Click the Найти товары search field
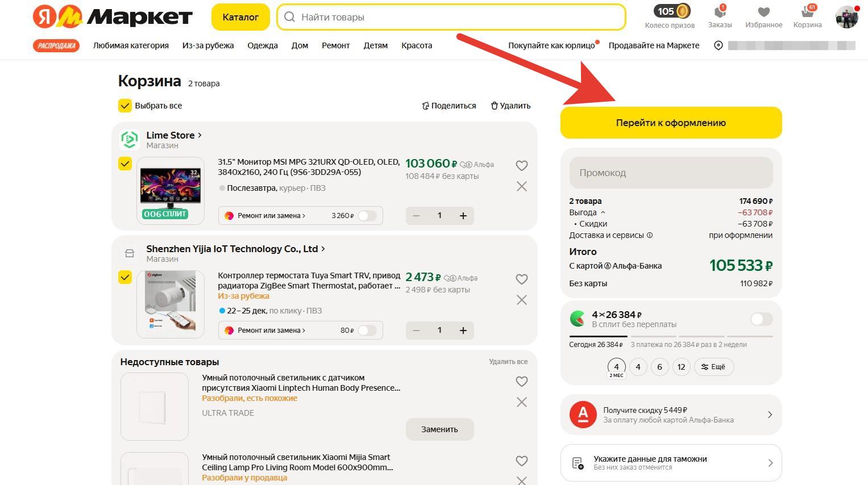The image size is (868, 485). [x=451, y=17]
